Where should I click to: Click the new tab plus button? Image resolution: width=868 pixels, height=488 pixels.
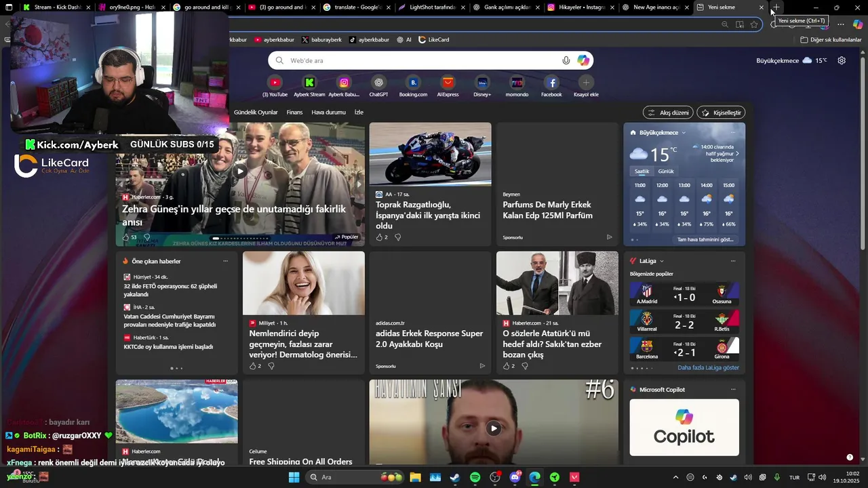[x=776, y=7]
